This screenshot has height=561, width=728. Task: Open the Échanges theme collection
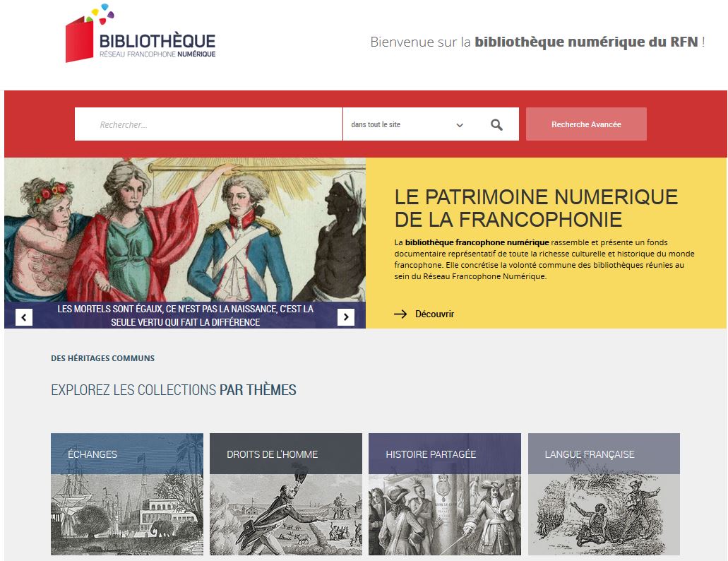point(127,494)
